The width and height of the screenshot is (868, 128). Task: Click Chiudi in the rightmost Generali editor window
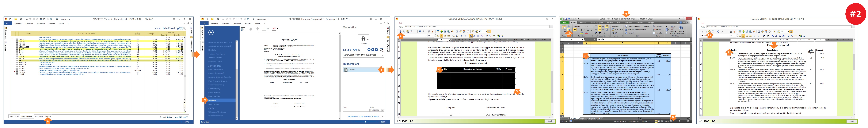click(852, 121)
